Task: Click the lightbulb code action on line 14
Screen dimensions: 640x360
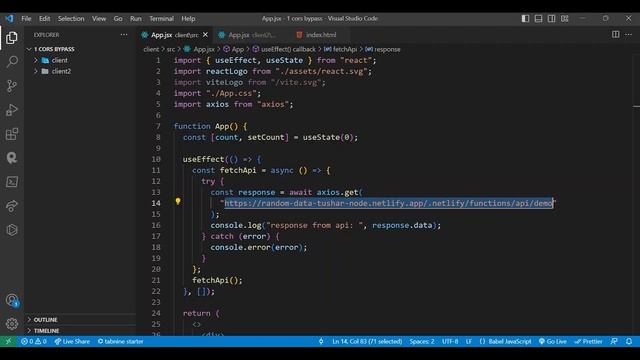Action: pyautogui.click(x=178, y=201)
